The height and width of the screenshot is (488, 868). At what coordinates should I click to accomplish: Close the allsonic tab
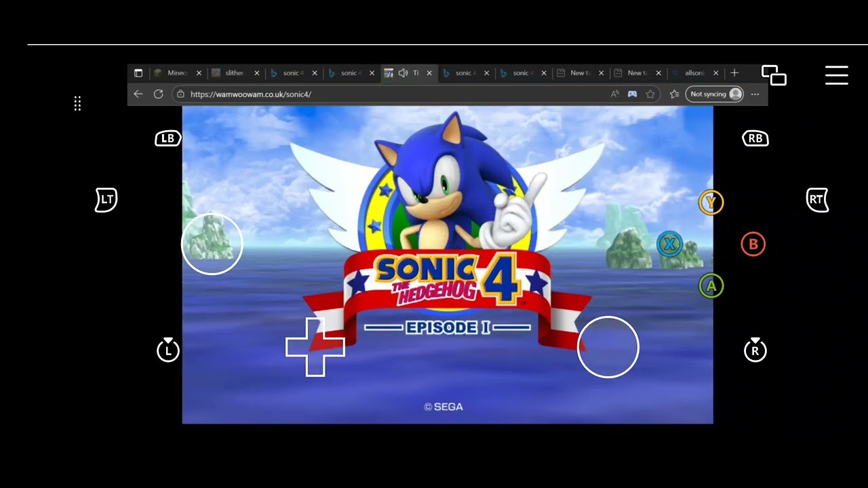tap(716, 73)
